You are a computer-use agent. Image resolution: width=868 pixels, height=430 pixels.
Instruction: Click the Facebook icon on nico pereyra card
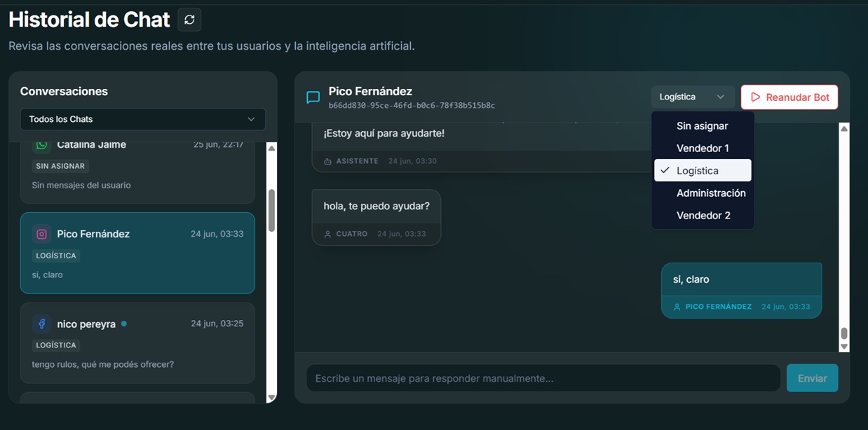pos(42,324)
